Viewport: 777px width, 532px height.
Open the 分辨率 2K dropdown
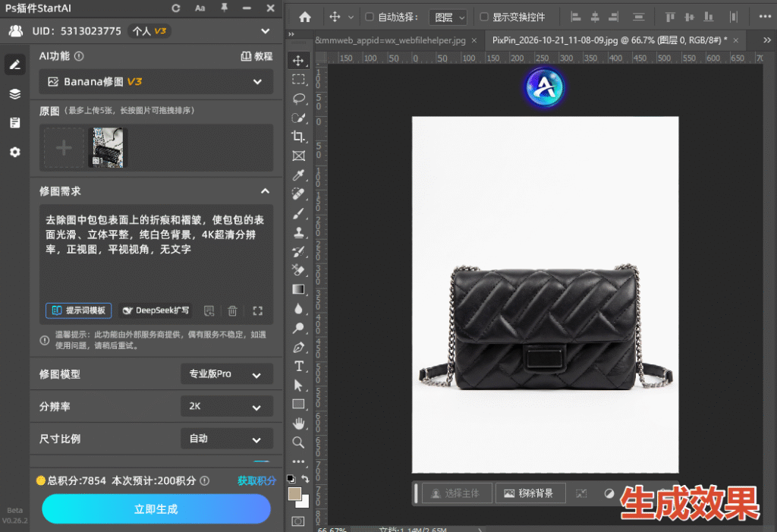[226, 406]
